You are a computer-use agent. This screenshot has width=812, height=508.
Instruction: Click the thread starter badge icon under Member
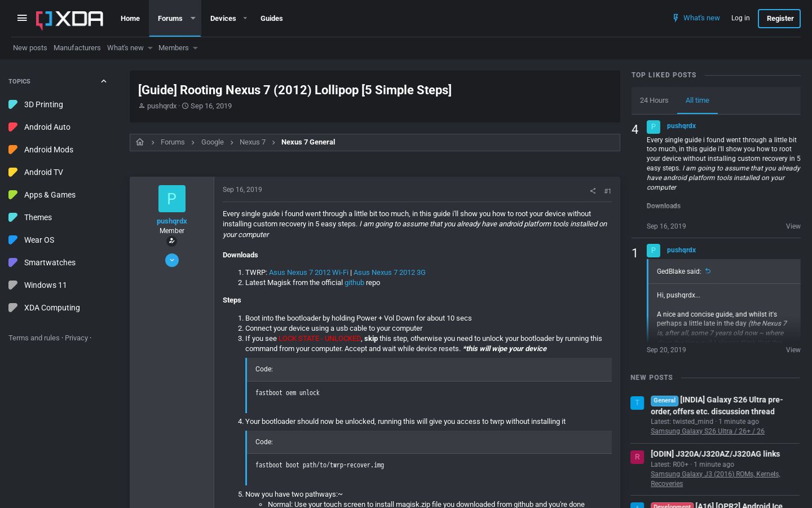[172, 241]
